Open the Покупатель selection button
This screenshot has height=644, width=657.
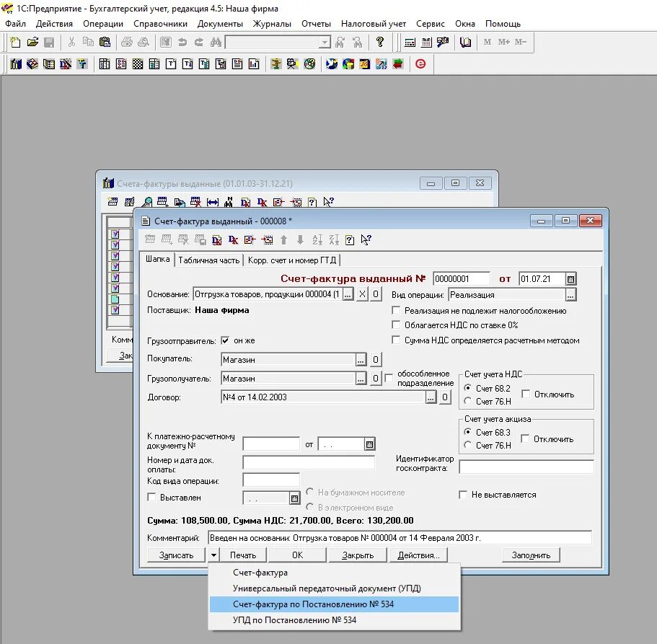click(x=361, y=359)
